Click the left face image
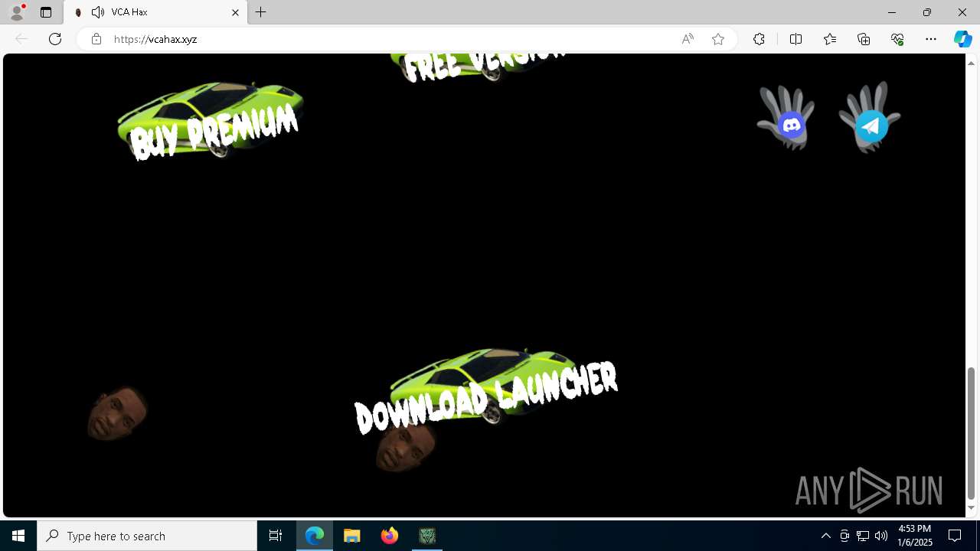980x551 pixels. [117, 413]
